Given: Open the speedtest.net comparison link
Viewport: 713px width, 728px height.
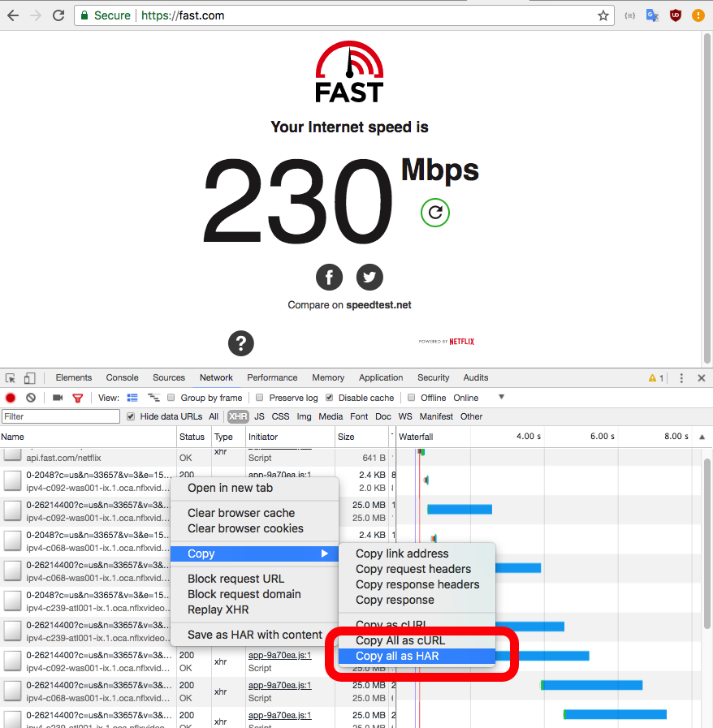Looking at the screenshot, I should tap(378, 305).
